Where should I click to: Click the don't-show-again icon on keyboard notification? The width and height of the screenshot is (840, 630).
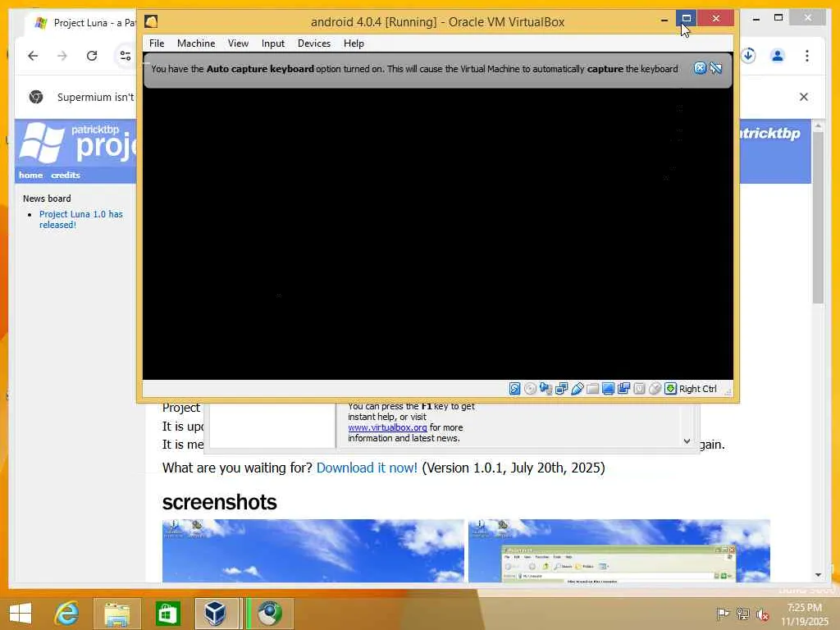coord(715,68)
